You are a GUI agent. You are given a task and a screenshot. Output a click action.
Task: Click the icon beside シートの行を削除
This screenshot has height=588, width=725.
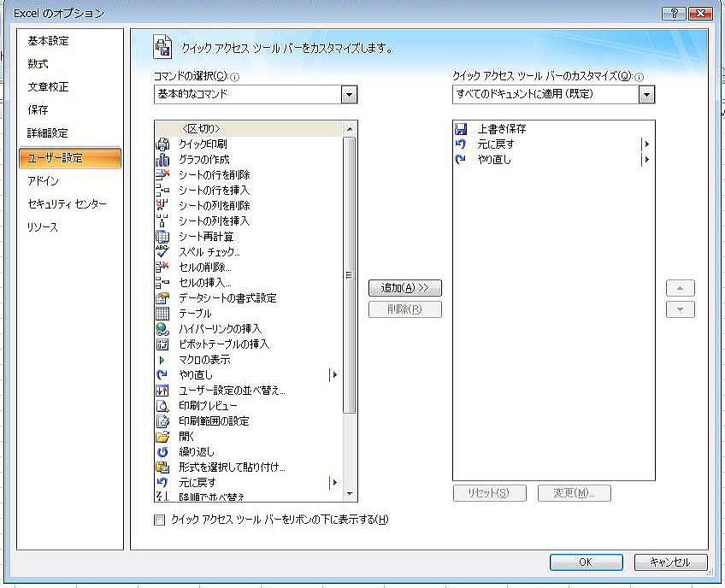162,174
